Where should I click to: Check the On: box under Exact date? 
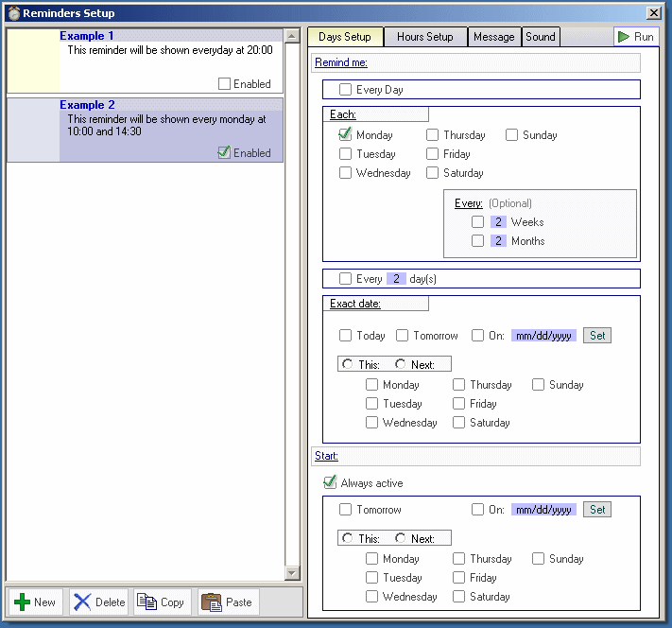[x=478, y=335]
